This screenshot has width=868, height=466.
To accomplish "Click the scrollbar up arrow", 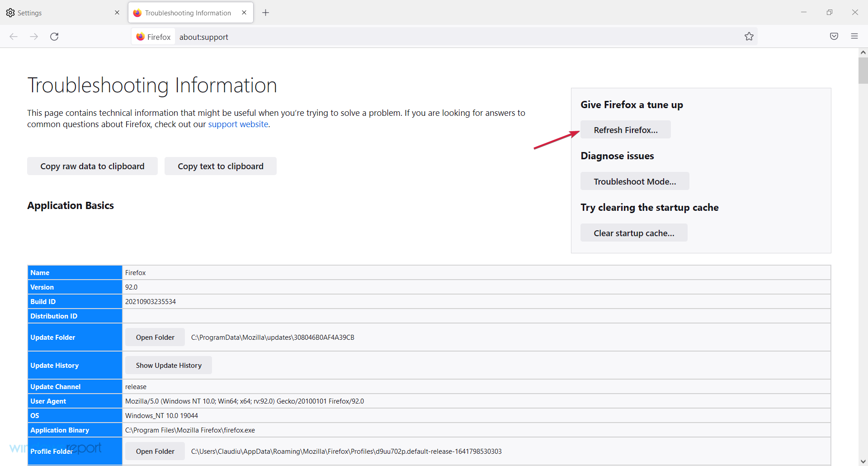I will point(863,52).
